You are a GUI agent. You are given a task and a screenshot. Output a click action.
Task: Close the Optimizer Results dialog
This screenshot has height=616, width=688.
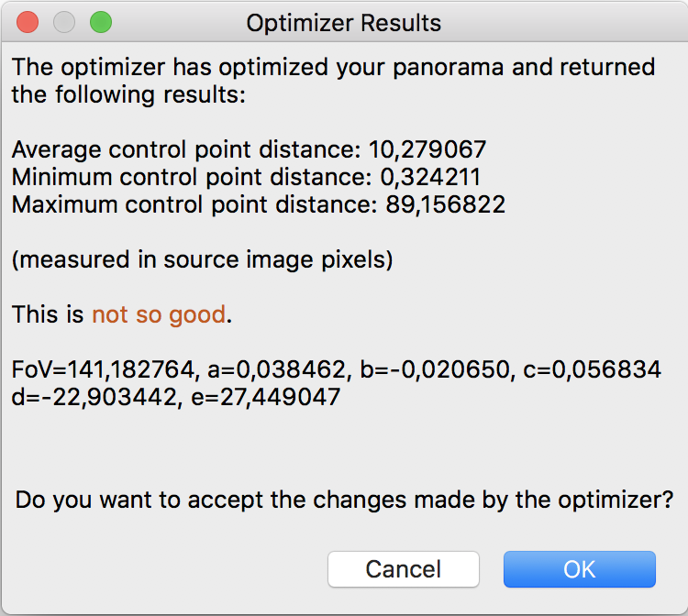click(x=28, y=23)
